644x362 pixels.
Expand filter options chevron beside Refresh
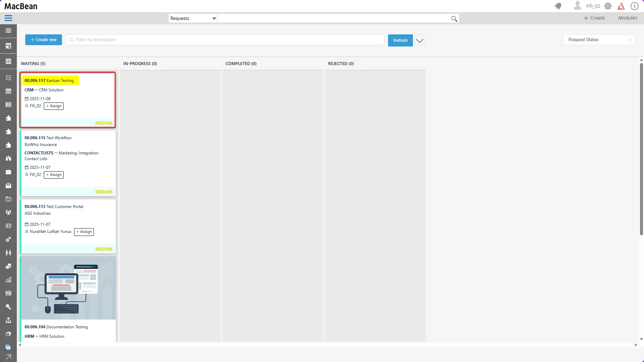point(419,40)
